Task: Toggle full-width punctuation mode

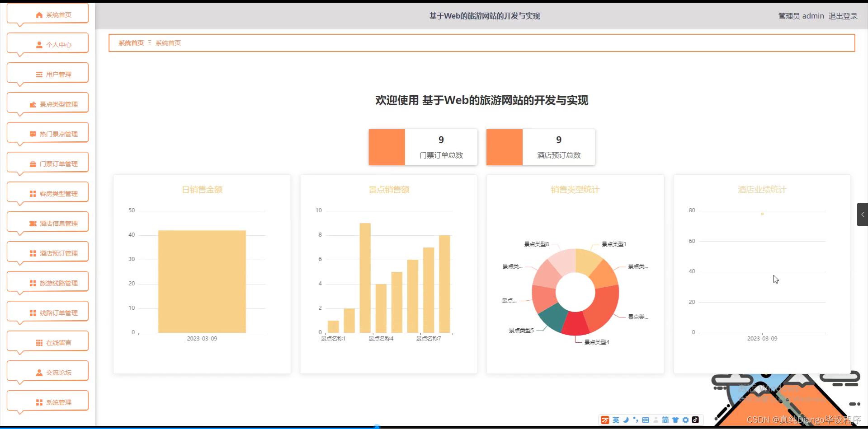Action: click(x=636, y=420)
